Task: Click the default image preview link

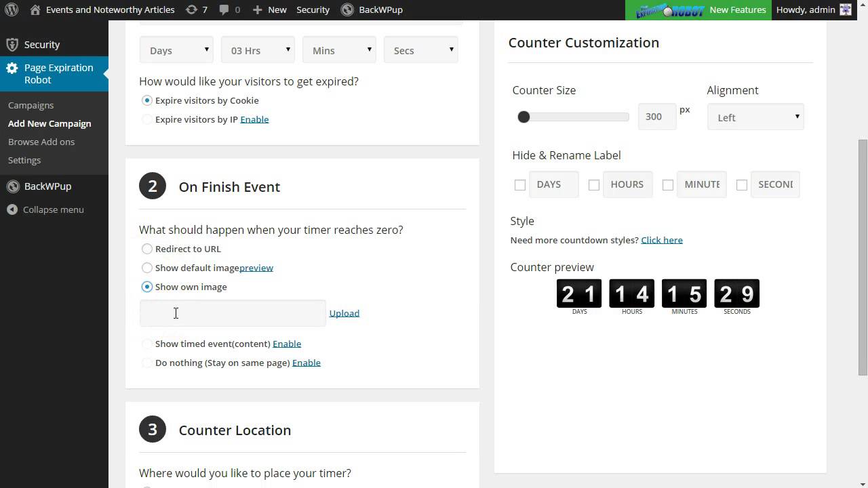Action: coord(256,268)
